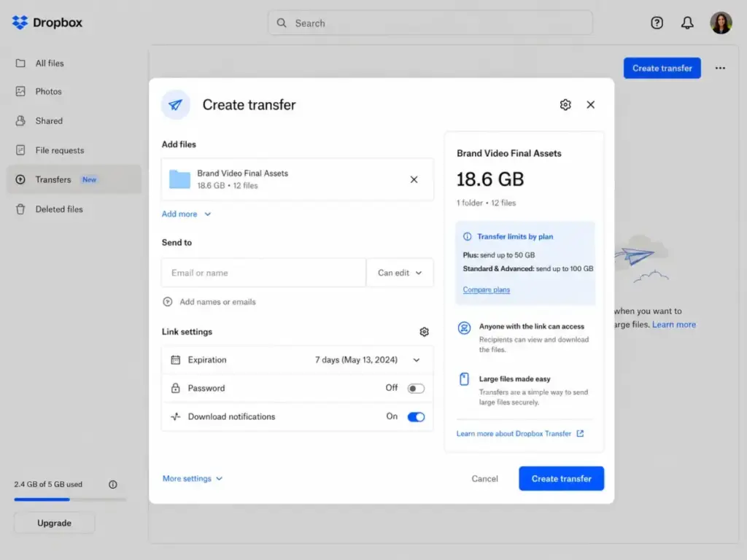Click the File requests sidebar icon
747x560 pixels.
pyautogui.click(x=20, y=150)
